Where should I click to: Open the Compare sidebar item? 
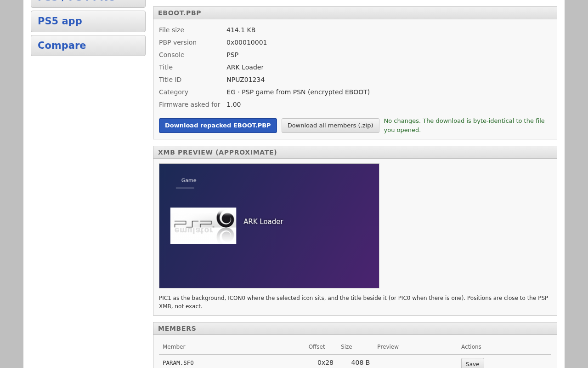[x=88, y=46]
